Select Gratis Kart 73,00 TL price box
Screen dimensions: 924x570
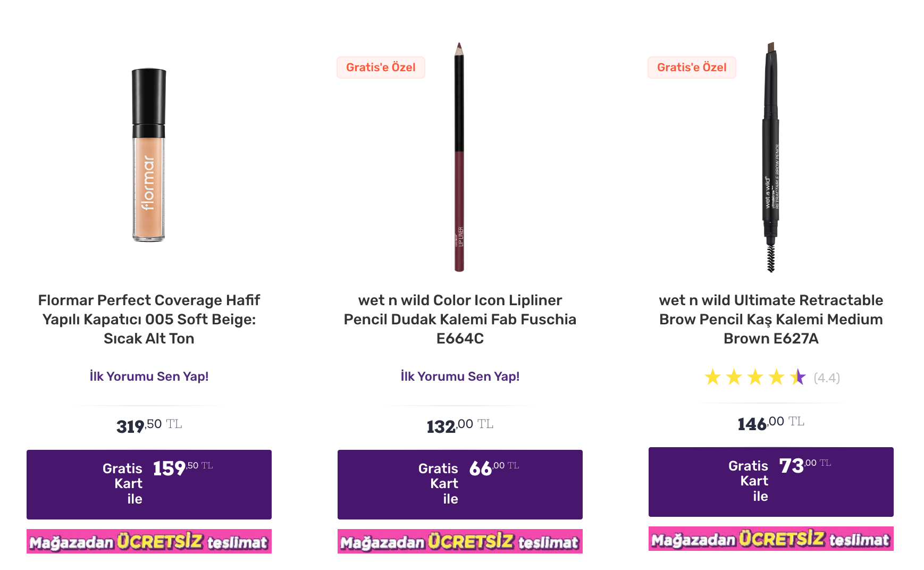tap(771, 482)
